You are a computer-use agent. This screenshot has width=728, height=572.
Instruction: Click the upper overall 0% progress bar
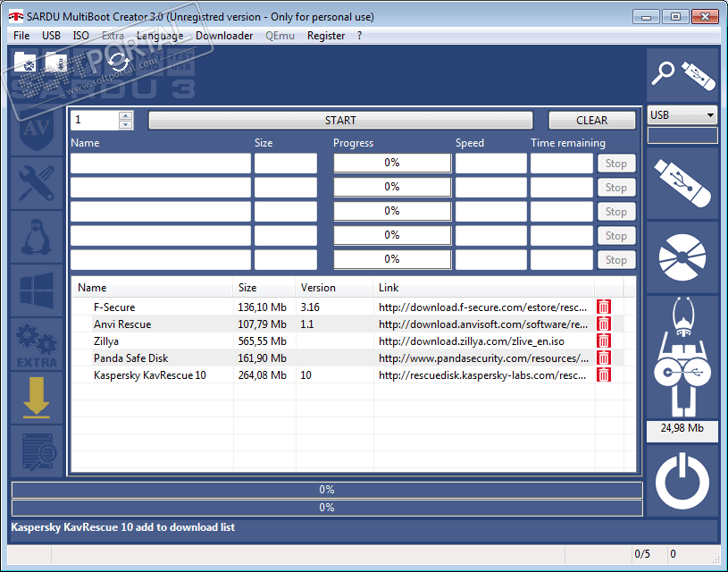[x=327, y=490]
